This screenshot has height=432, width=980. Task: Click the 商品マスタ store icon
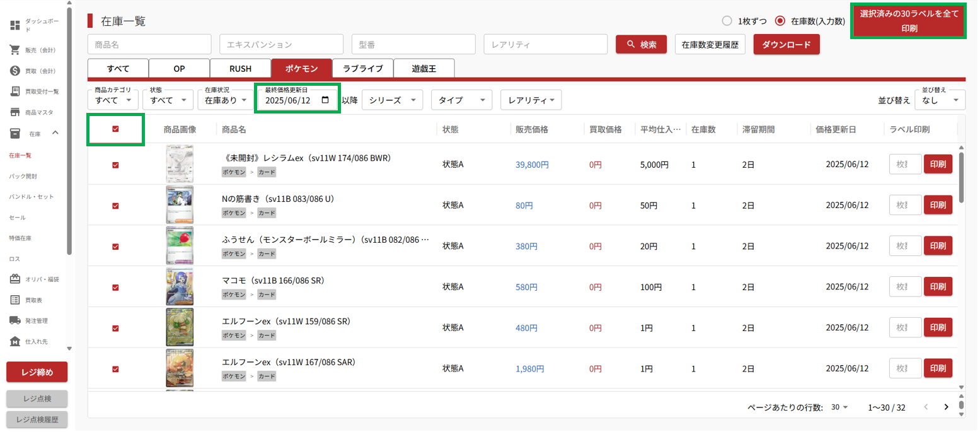point(15,112)
